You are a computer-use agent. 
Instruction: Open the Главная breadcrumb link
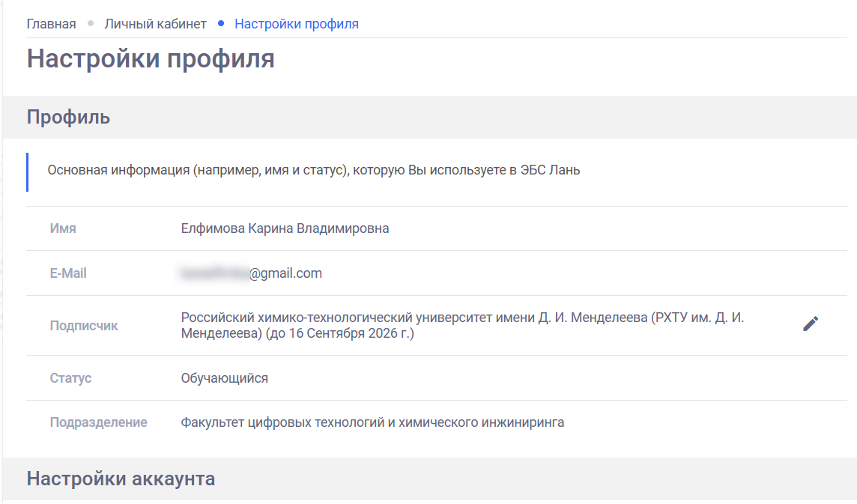pos(50,23)
